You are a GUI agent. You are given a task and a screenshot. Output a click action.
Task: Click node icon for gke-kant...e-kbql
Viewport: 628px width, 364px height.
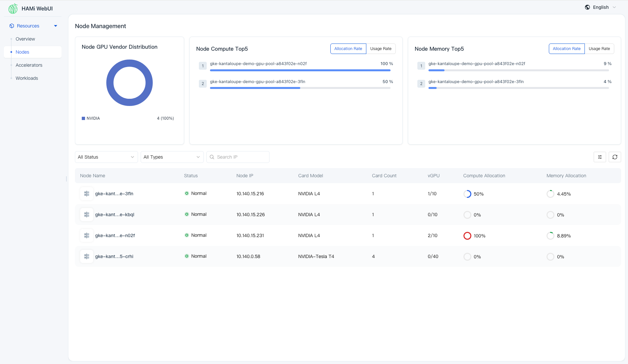[x=87, y=215]
